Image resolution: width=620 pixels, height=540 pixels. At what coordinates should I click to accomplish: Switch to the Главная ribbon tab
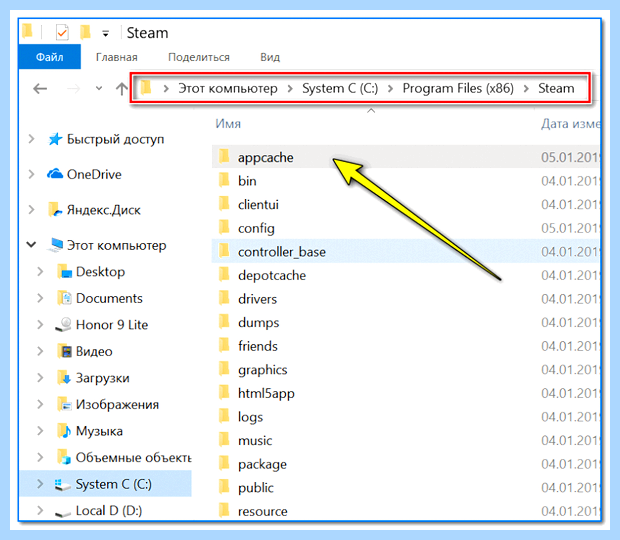pyautogui.click(x=117, y=57)
